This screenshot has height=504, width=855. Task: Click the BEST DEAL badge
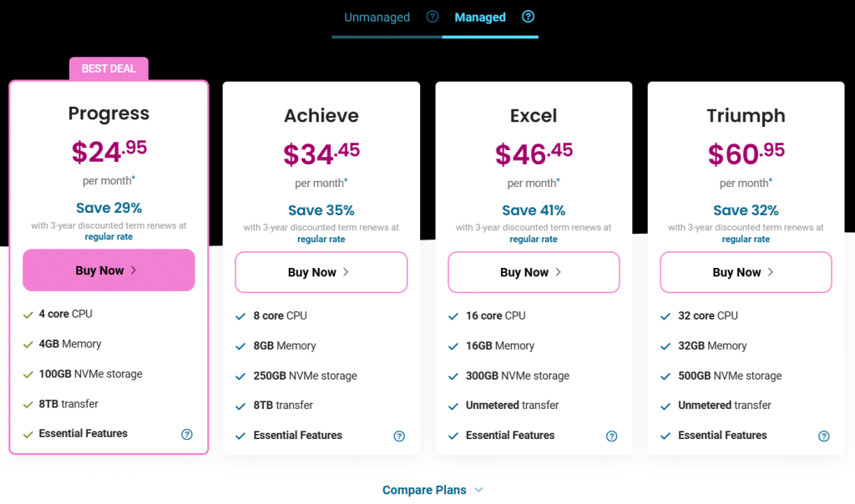click(x=109, y=68)
